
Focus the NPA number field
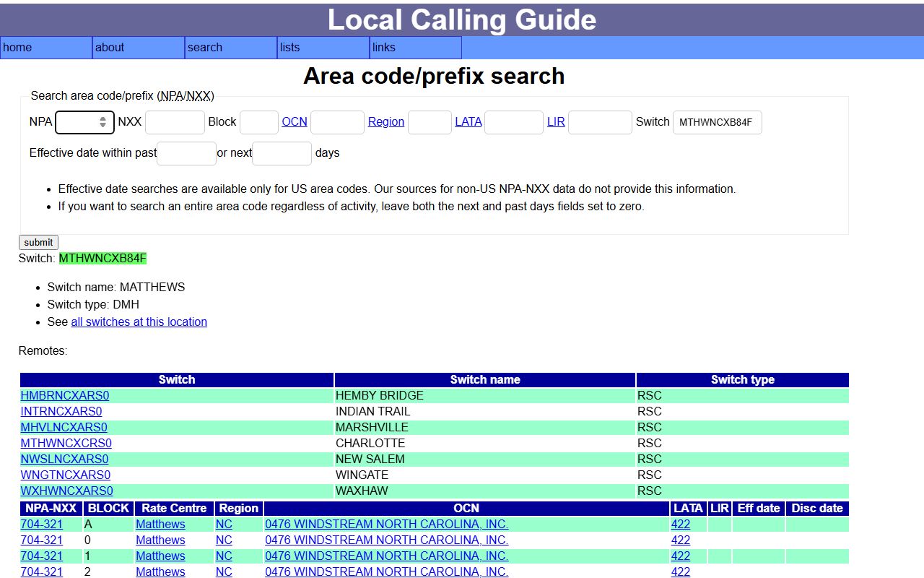click(x=84, y=122)
